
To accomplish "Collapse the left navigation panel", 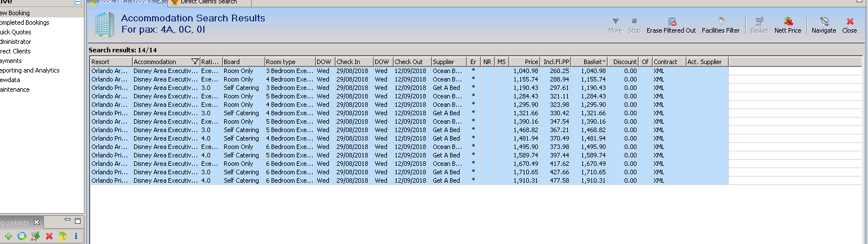I will click(x=78, y=2).
